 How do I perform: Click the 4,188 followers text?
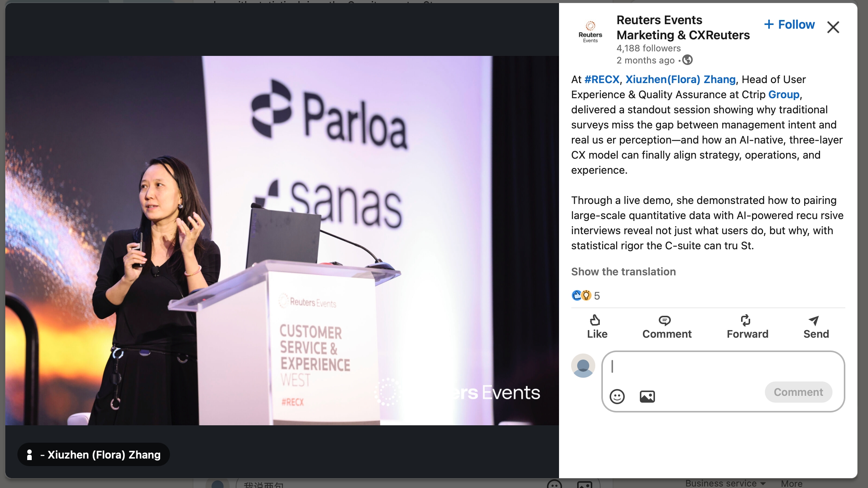click(649, 48)
